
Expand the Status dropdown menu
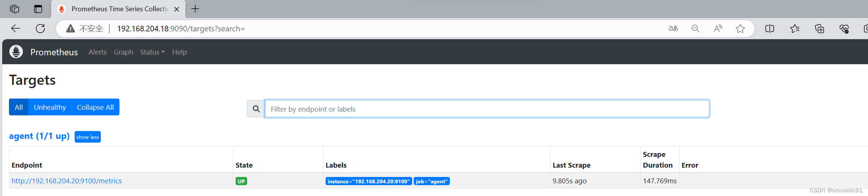152,52
